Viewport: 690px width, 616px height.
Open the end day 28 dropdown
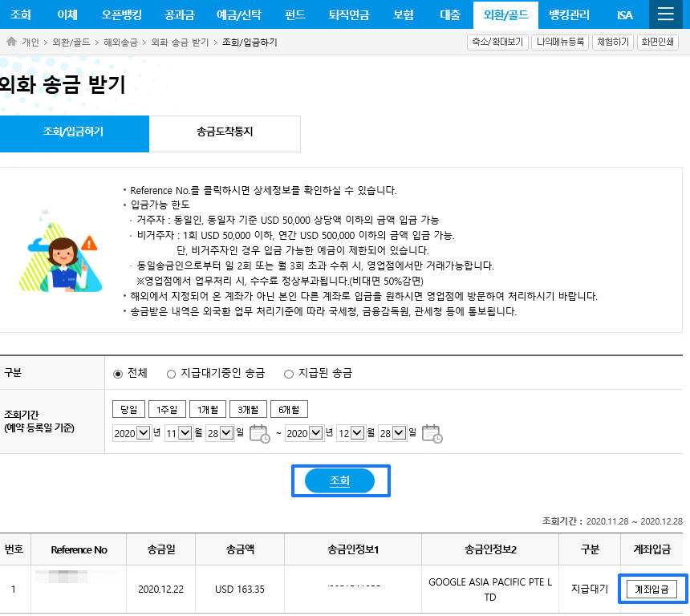[391, 432]
